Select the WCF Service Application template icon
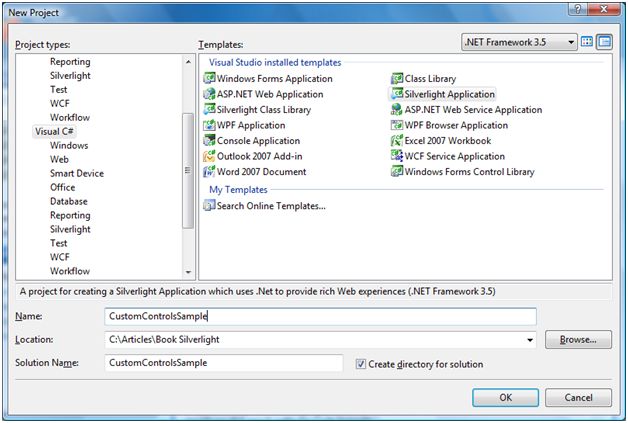Image resolution: width=628 pixels, height=423 pixels. 397,156
